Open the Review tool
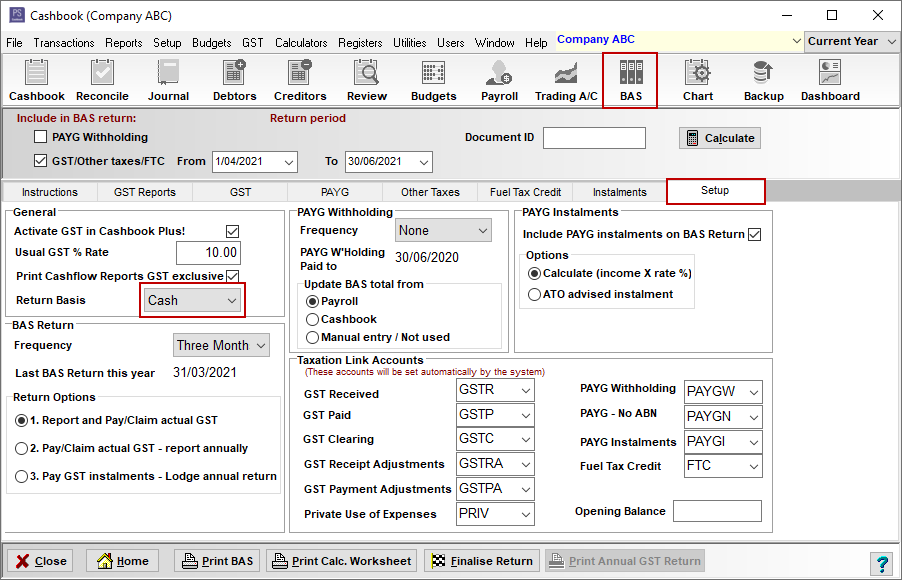902x580 pixels. tap(366, 81)
